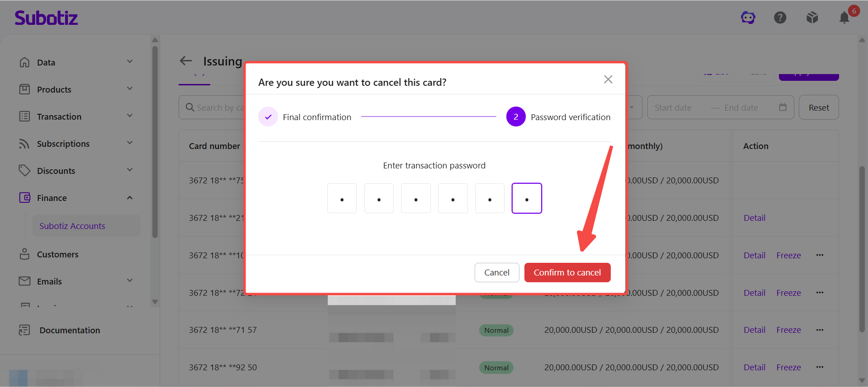Collapse the Finance section

pyautogui.click(x=130, y=198)
